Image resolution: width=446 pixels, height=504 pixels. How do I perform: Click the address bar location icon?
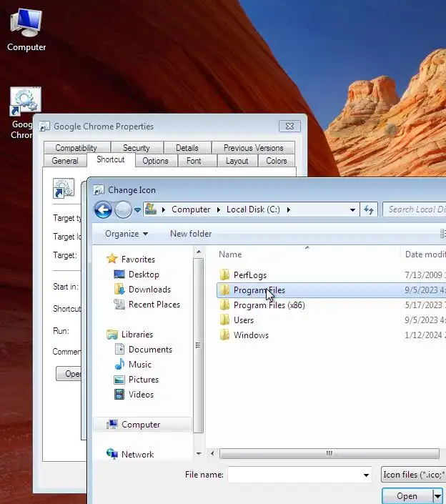click(151, 209)
